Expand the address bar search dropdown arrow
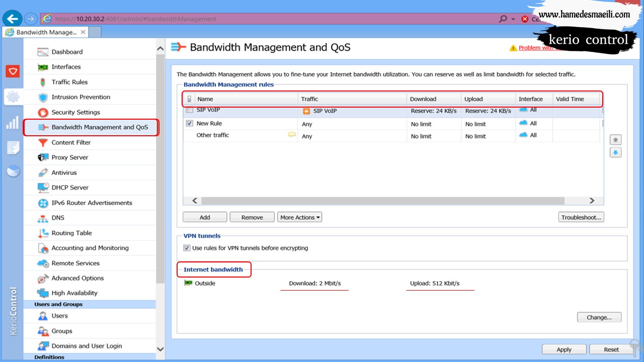 513,19
